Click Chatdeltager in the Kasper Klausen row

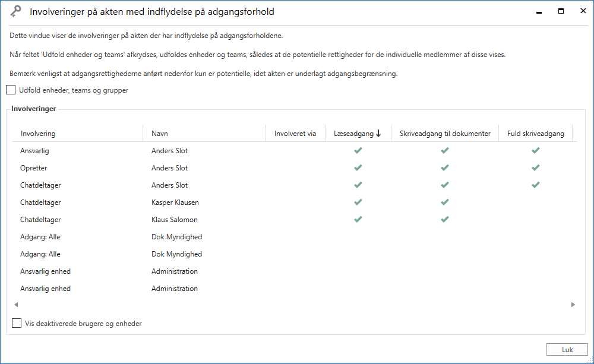[40, 202]
